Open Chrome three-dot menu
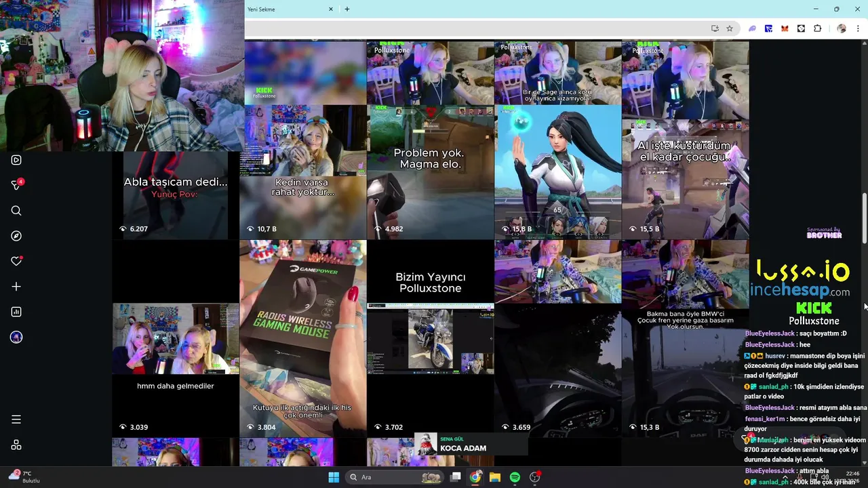Image resolution: width=868 pixels, height=488 pixels. 858,28
